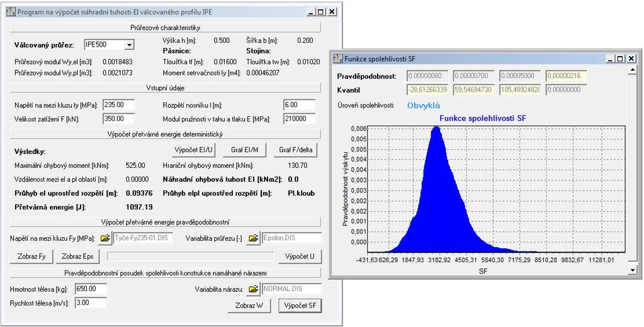Click the moment of inertia value 0.00046207
This screenshot has height=327, width=644.
click(263, 72)
